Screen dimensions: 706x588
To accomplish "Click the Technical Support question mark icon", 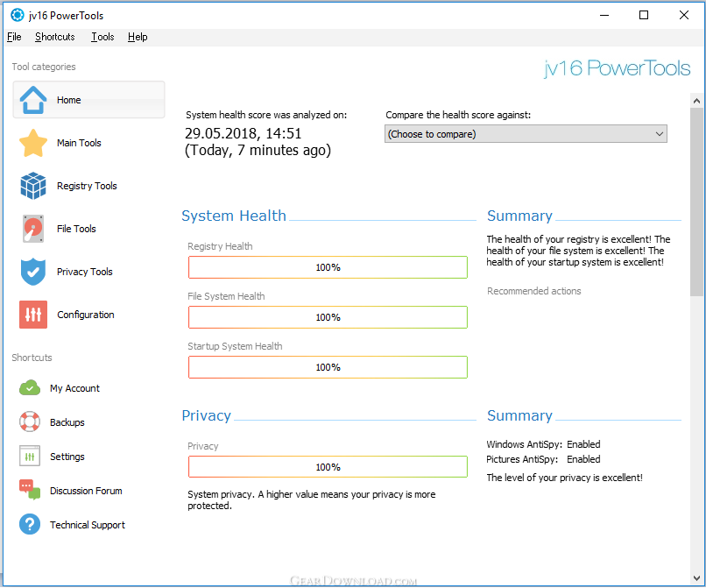I will coord(30,525).
